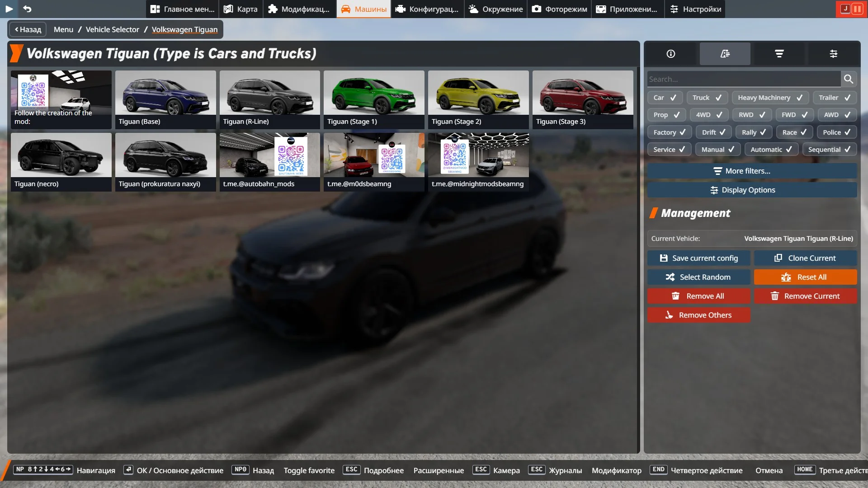Open the t.me.@m0dsbeamng thumbnail
Screen dimensions: 868x488
374,162
